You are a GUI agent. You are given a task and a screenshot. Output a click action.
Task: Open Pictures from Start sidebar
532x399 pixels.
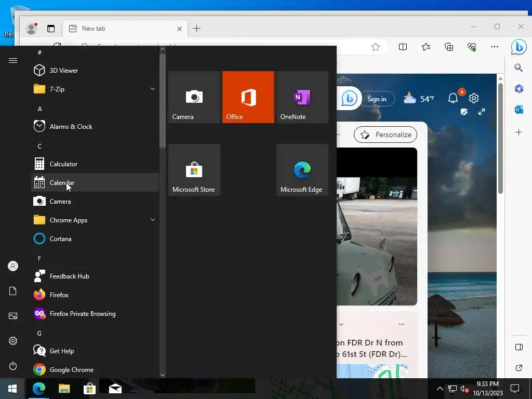click(13, 316)
